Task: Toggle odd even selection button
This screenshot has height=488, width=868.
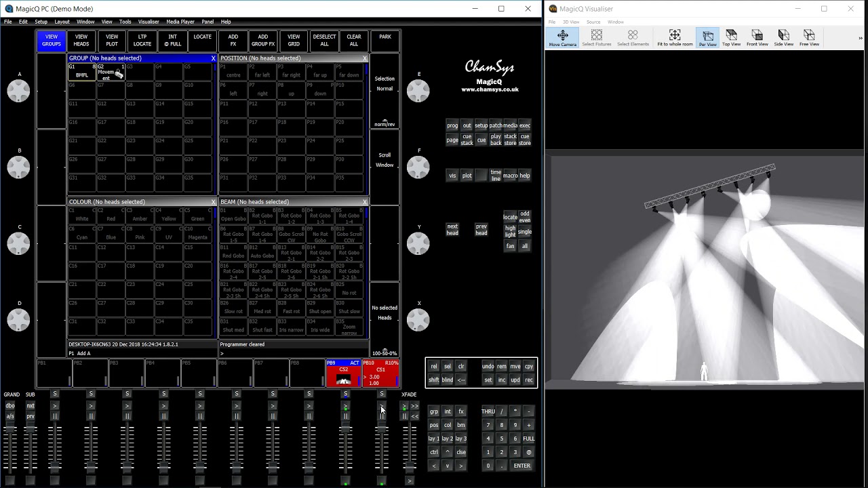Action: (525, 217)
